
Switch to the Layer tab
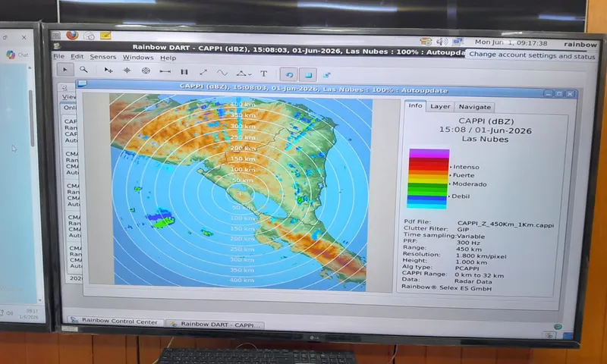tap(440, 106)
